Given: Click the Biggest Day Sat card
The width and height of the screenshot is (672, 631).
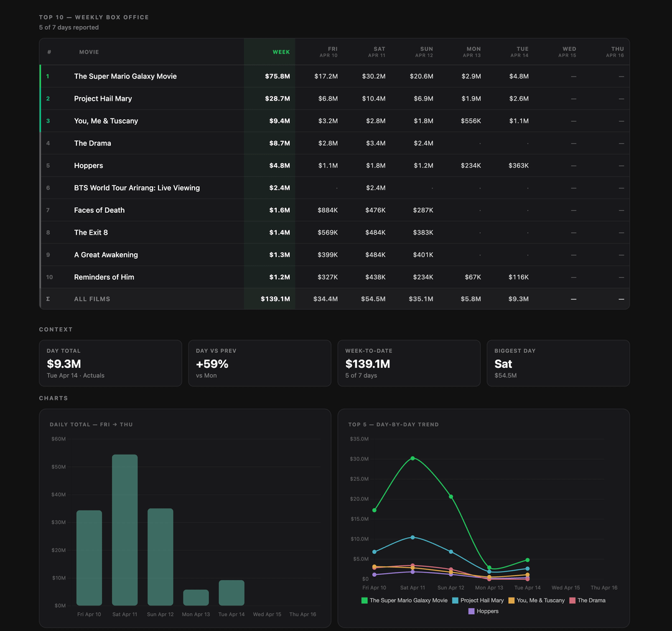Looking at the screenshot, I should [x=558, y=363].
